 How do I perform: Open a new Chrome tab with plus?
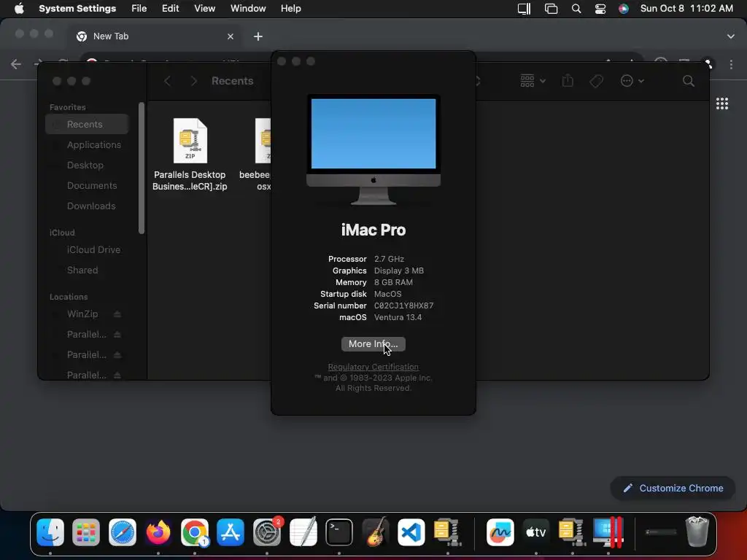(x=258, y=36)
